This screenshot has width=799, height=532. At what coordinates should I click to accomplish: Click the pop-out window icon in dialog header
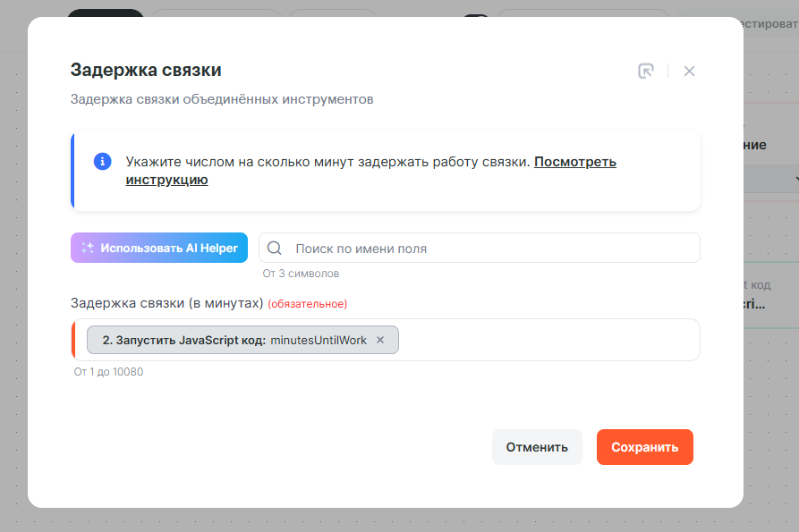[645, 72]
